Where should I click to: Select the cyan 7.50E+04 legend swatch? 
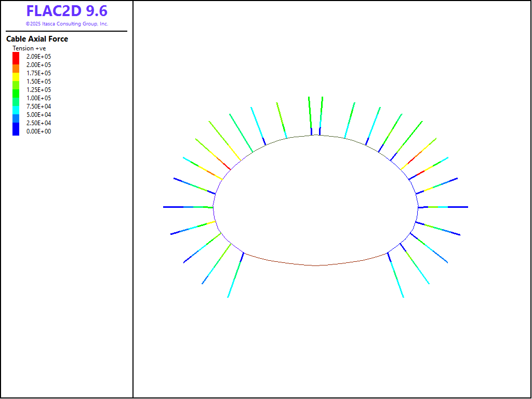[16, 107]
